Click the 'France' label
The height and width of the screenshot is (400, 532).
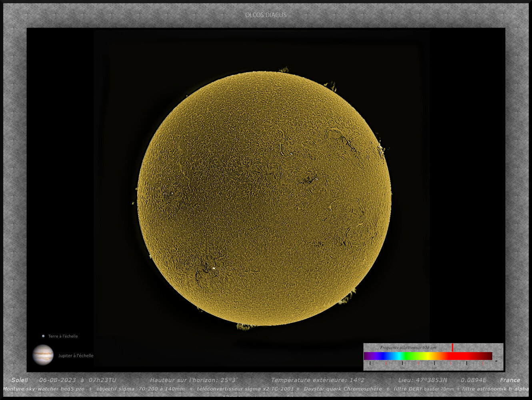coord(511,380)
